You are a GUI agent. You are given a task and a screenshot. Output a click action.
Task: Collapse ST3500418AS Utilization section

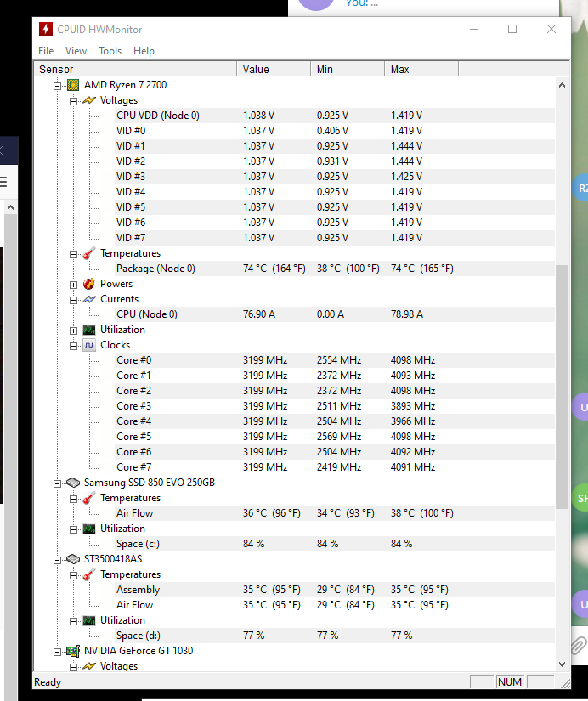(73, 621)
